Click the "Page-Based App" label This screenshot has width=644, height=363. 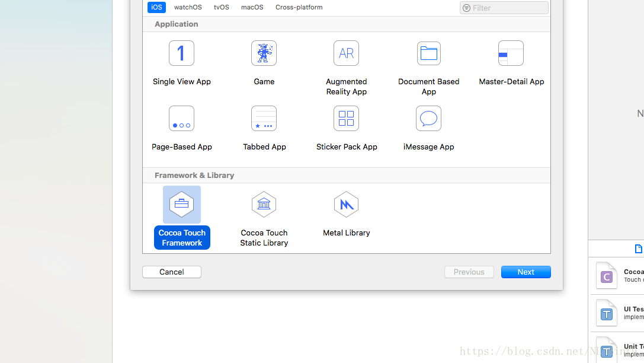tap(181, 147)
